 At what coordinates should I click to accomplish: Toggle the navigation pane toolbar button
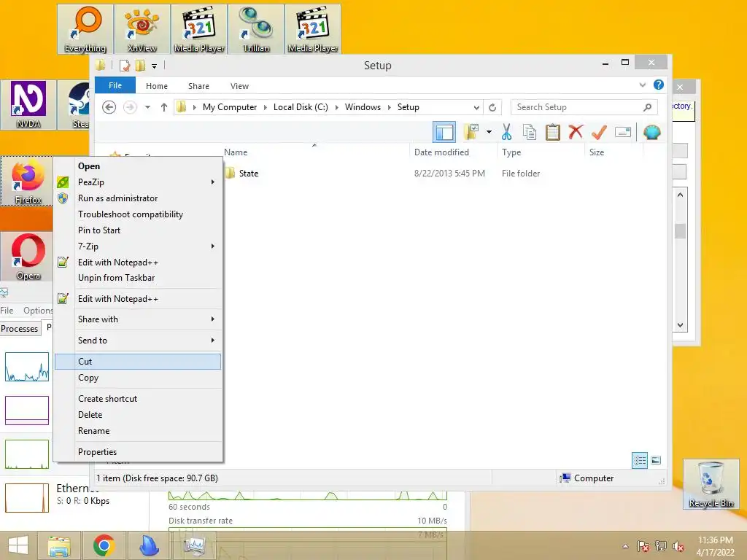pos(444,132)
